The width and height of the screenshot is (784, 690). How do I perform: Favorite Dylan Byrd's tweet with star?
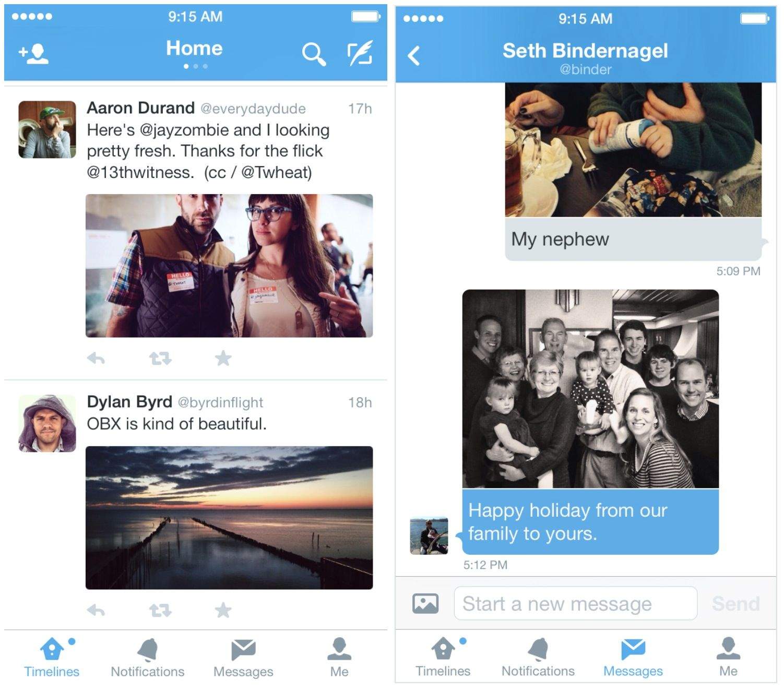coord(223,610)
